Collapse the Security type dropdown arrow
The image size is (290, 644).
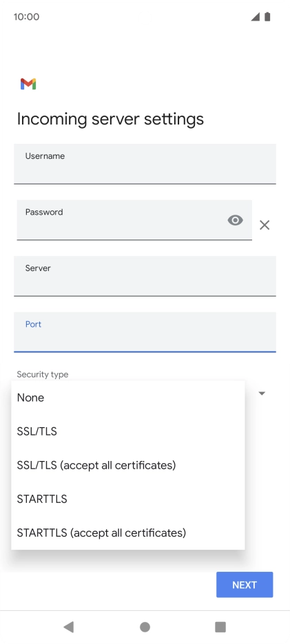[262, 394]
